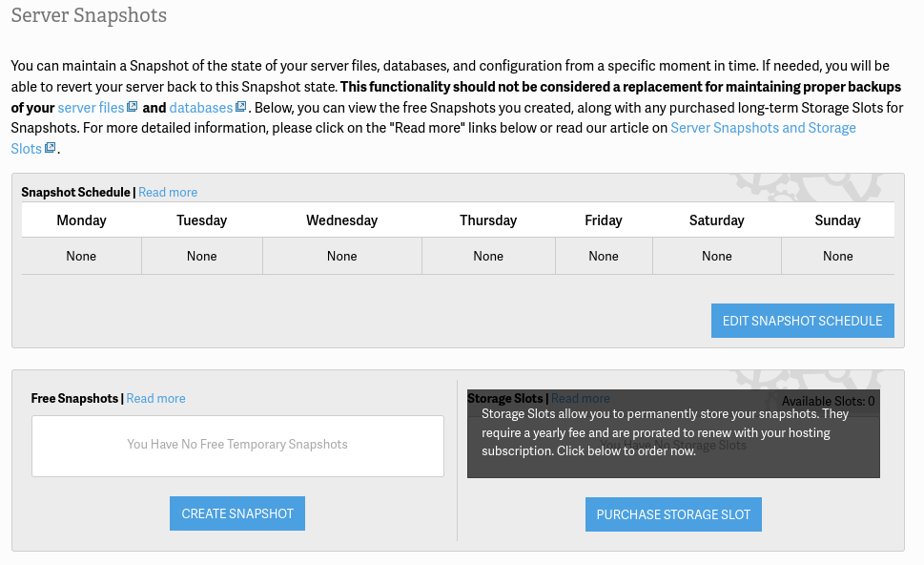Image resolution: width=924 pixels, height=565 pixels.
Task: Select the Sunday column header
Action: click(x=837, y=220)
